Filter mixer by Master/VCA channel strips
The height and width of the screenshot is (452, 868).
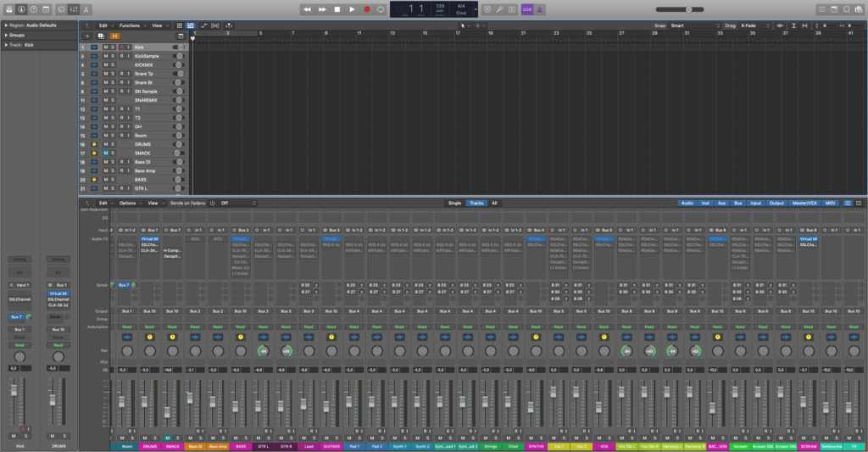pyautogui.click(x=804, y=203)
